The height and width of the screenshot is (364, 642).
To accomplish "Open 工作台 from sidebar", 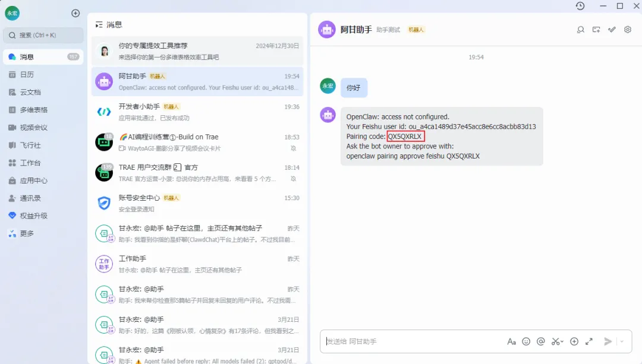I will tap(43, 163).
